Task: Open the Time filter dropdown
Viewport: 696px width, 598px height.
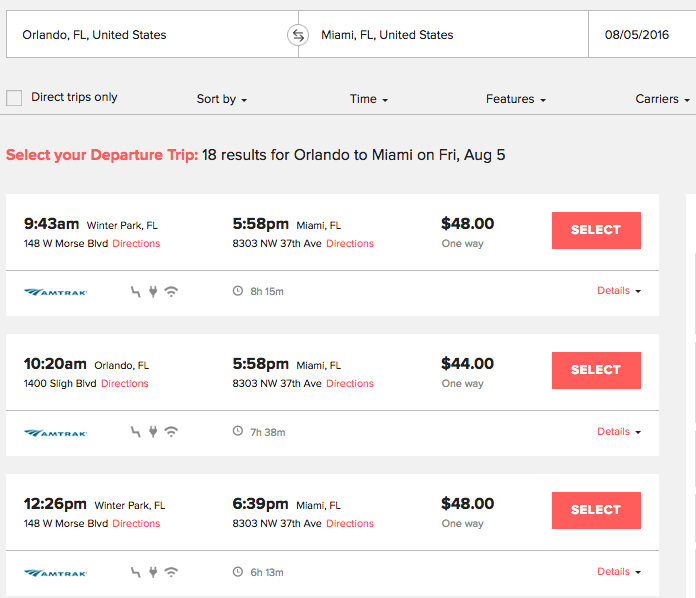Action: [368, 99]
